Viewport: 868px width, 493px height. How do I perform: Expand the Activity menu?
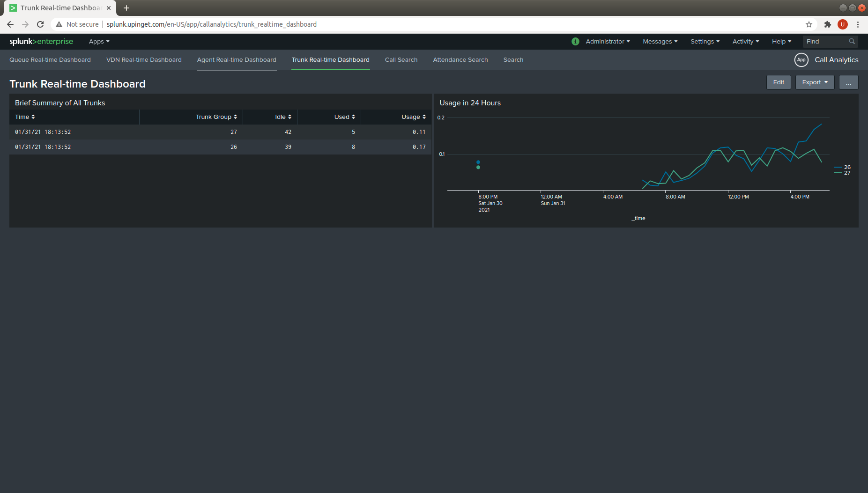(x=746, y=42)
